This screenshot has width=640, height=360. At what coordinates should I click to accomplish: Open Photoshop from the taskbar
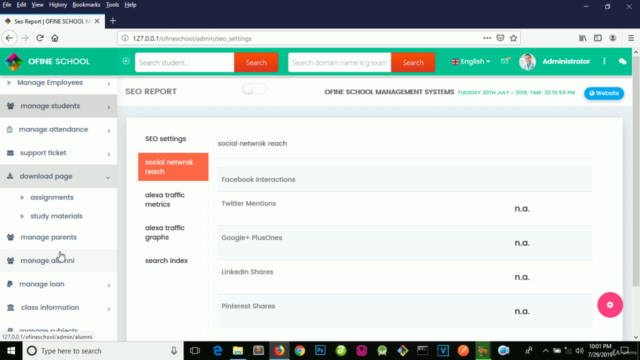[x=320, y=351]
